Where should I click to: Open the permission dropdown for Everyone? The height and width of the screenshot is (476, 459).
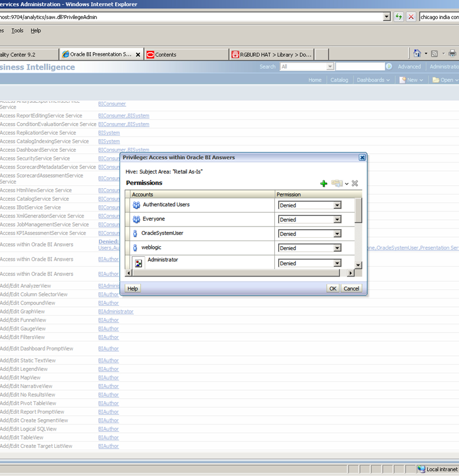(x=337, y=220)
